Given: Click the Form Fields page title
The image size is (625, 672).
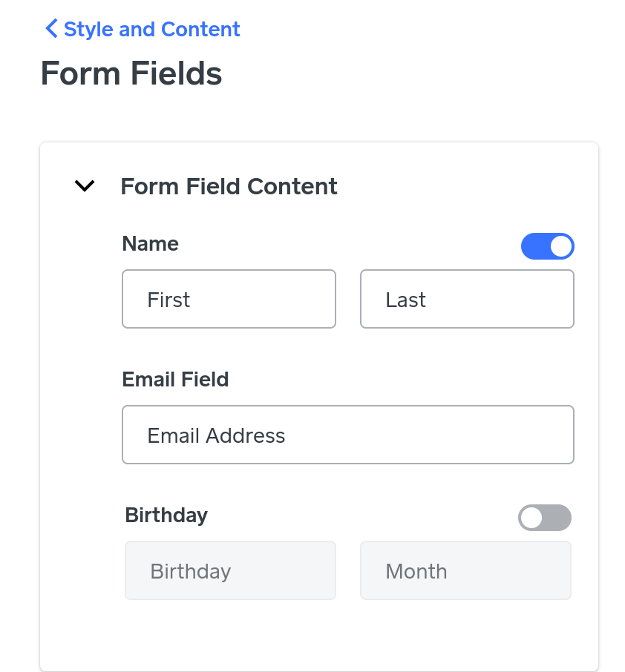Looking at the screenshot, I should [x=131, y=74].
